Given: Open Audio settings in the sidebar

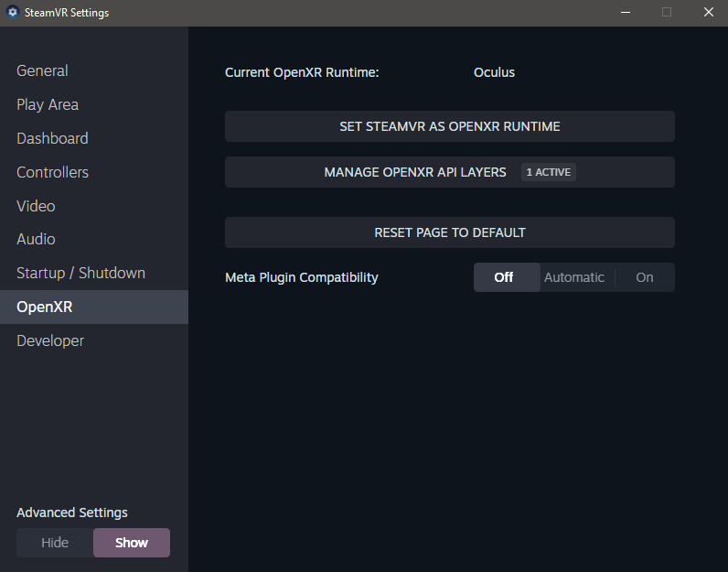Looking at the screenshot, I should tap(36, 239).
